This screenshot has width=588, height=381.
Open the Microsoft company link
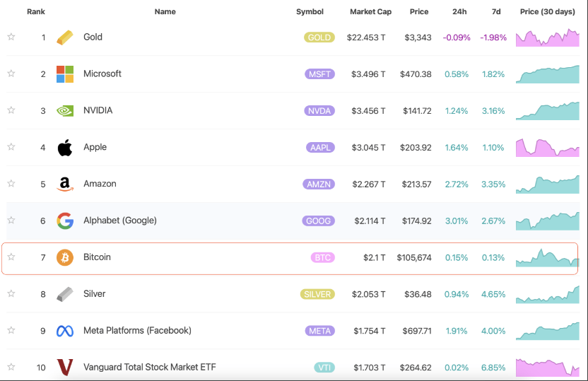102,74
